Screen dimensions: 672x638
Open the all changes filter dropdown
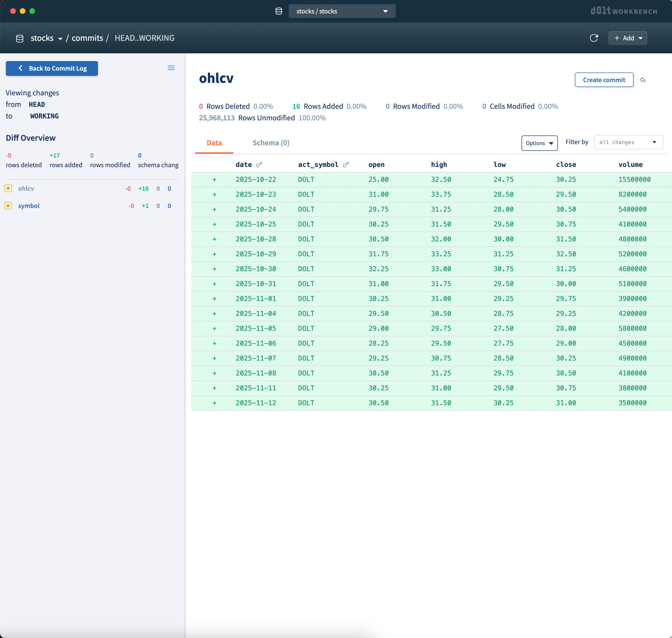pyautogui.click(x=628, y=142)
